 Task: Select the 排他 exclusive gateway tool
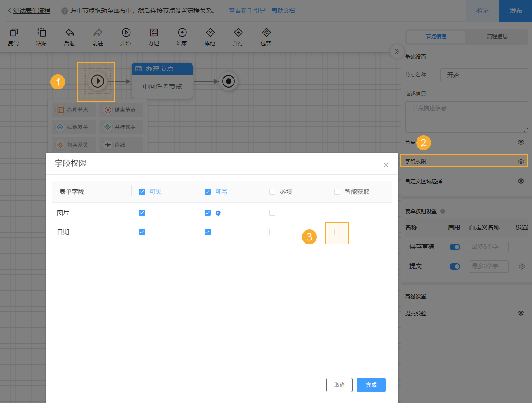pos(210,37)
